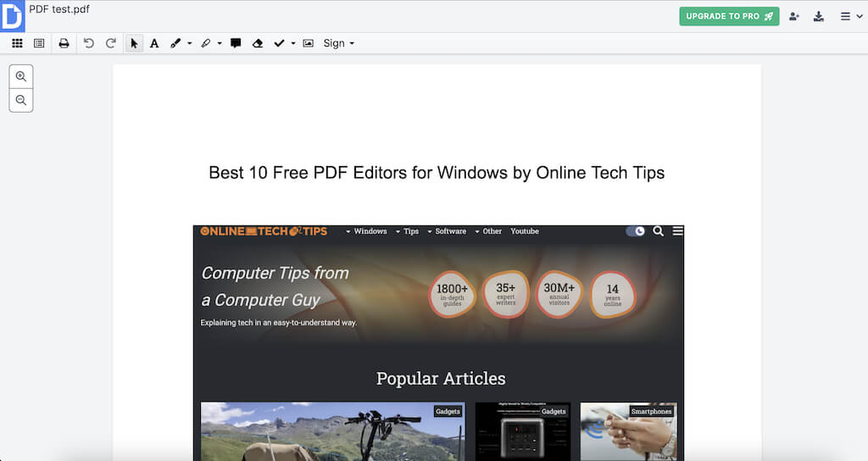Screen dimensions: 868x461
Task: Select the checkmark stamp tool
Action: (279, 43)
